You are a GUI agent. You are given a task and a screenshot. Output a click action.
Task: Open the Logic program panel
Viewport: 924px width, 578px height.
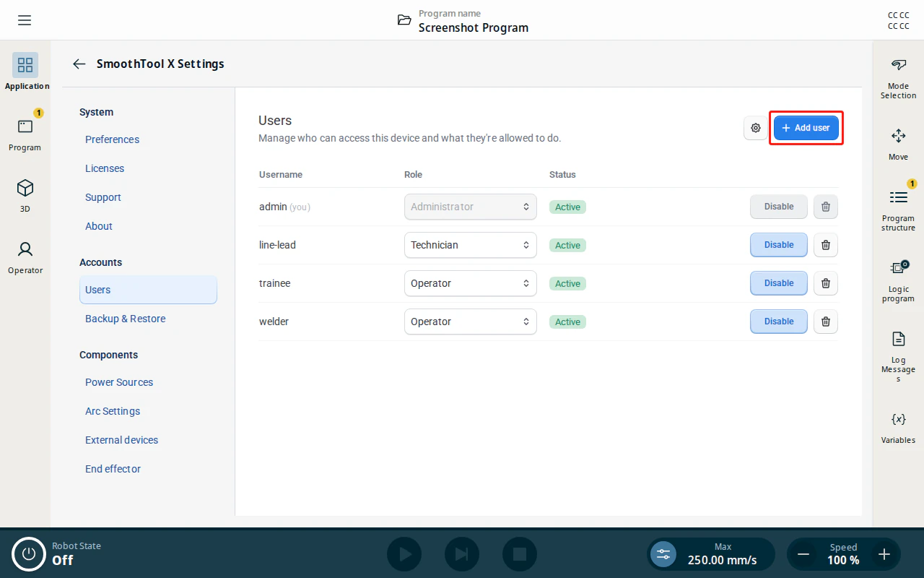[x=898, y=282]
